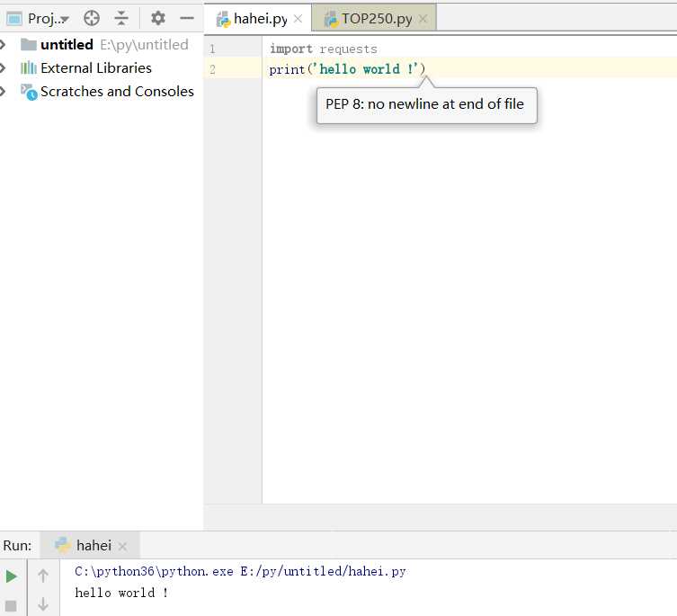Select Scratches and Consoles item
Screen dimensions: 677x616
pos(117,91)
